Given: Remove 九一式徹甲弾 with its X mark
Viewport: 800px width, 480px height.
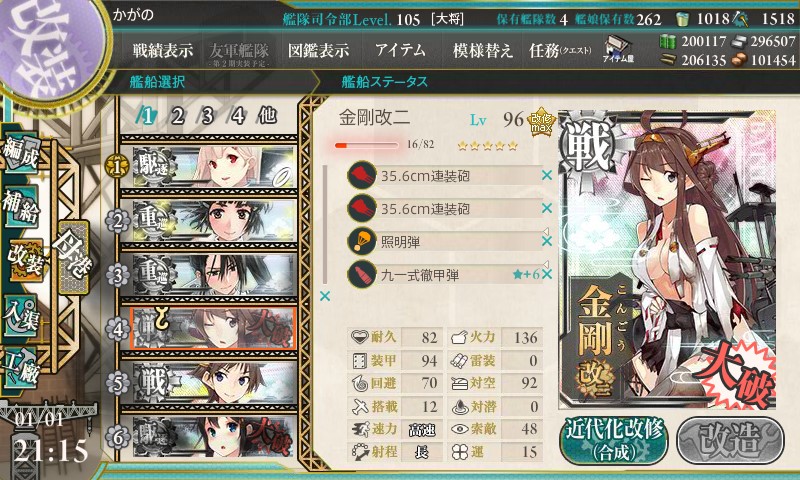Looking at the screenshot, I should click(x=547, y=274).
